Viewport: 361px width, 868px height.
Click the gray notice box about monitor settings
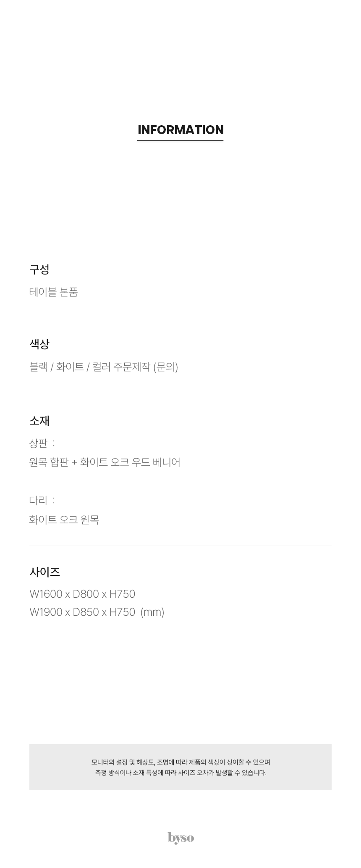(x=180, y=767)
